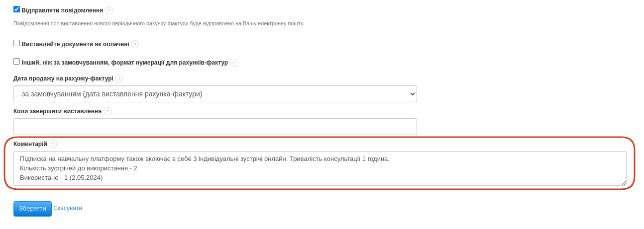This screenshot has width=644, height=229.
Task: Enable Виставляйте документи як оплачені checkbox
Action: pyautogui.click(x=17, y=43)
